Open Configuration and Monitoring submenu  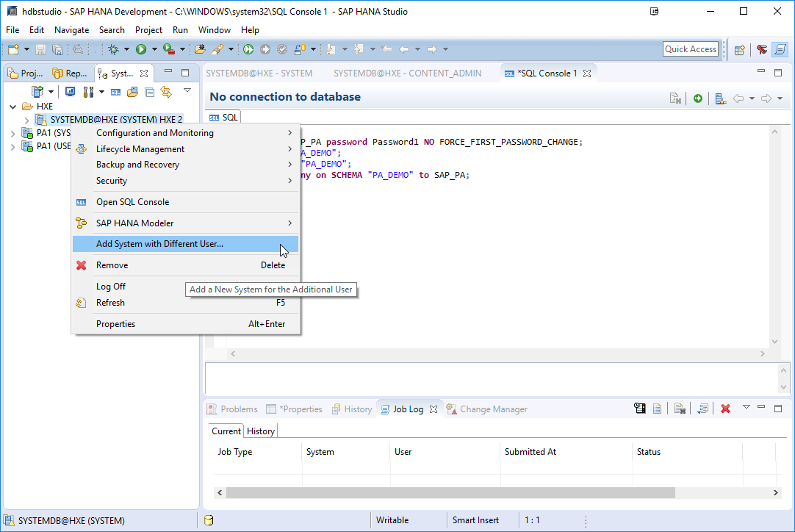tap(186, 133)
